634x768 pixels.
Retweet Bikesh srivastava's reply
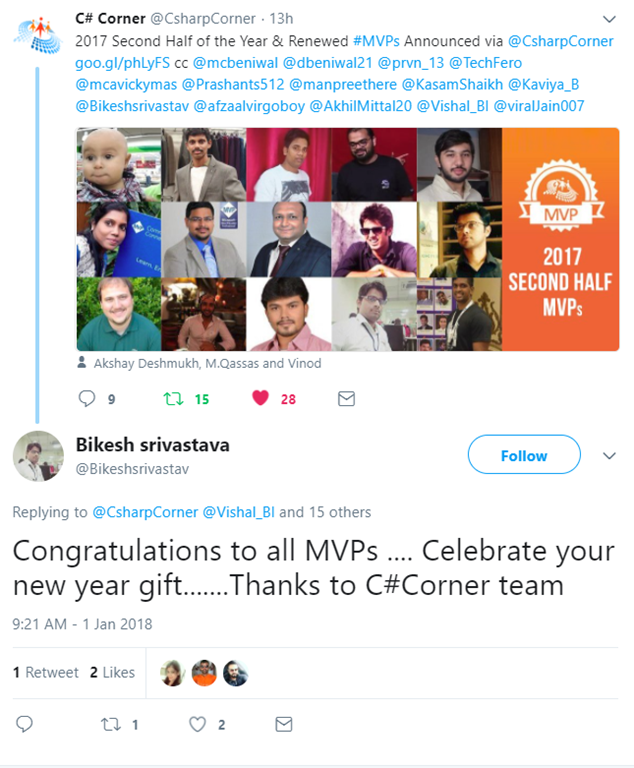coord(111,724)
